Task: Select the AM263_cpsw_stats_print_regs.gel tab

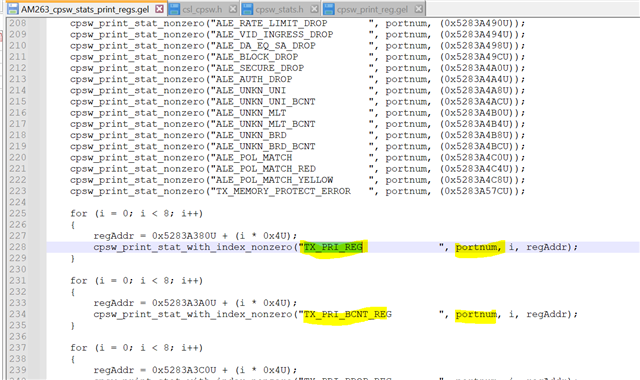Action: point(85,9)
